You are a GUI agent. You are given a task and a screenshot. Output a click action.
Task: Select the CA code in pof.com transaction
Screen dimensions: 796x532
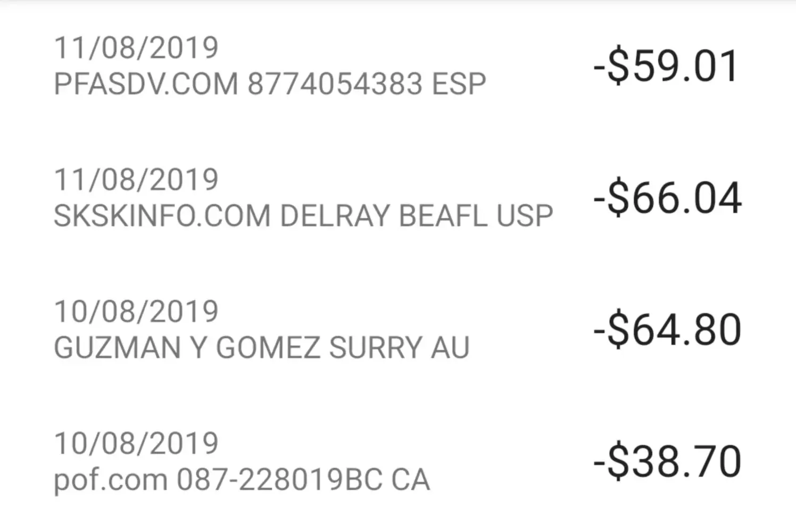pos(410,480)
